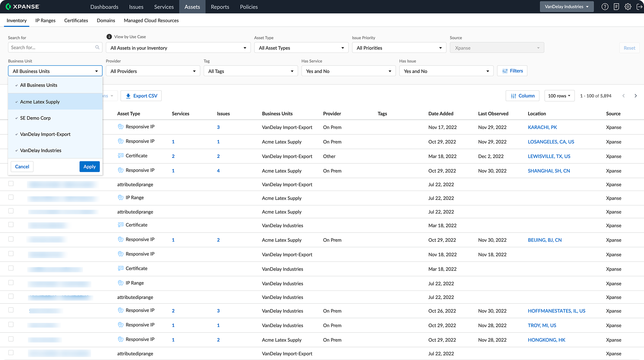This screenshot has width=644, height=360.
Task: Open the Issues menu
Action: point(136,7)
